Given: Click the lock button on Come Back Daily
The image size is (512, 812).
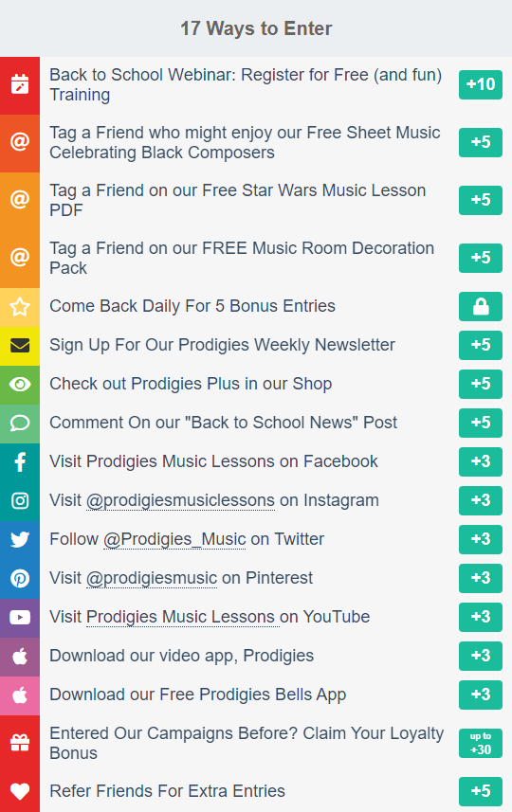Looking at the screenshot, I should click(481, 307).
